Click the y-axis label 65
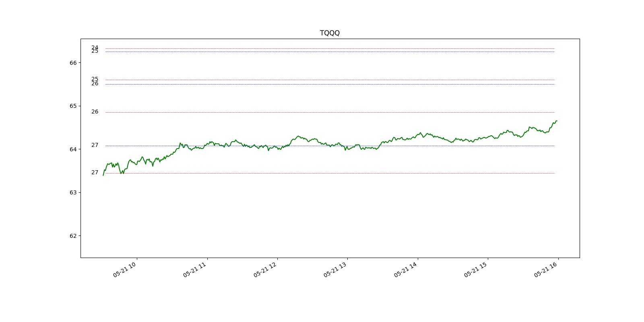Screen dimensions: 644x322 pyautogui.click(x=73, y=106)
